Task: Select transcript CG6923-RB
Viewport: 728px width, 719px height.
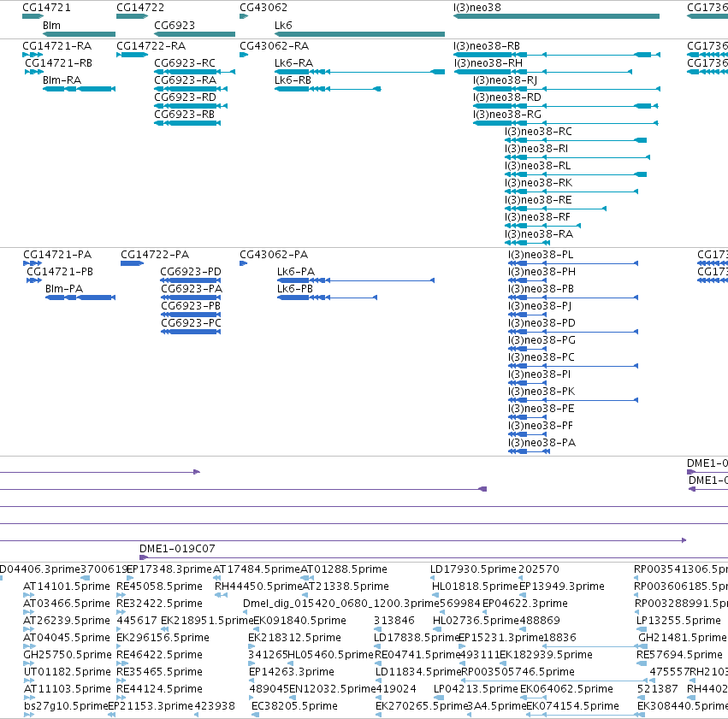Action: click(x=184, y=115)
